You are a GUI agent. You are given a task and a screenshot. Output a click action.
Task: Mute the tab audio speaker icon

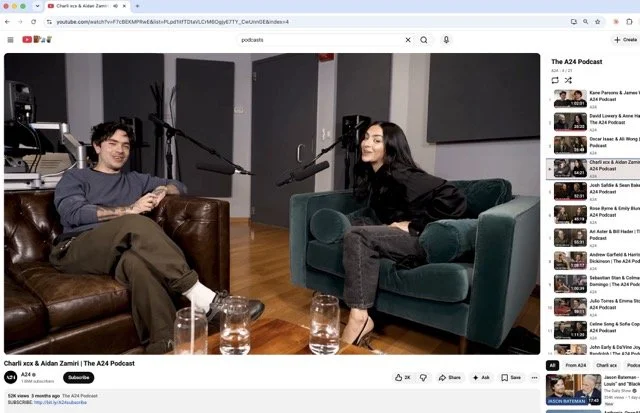[x=116, y=6]
